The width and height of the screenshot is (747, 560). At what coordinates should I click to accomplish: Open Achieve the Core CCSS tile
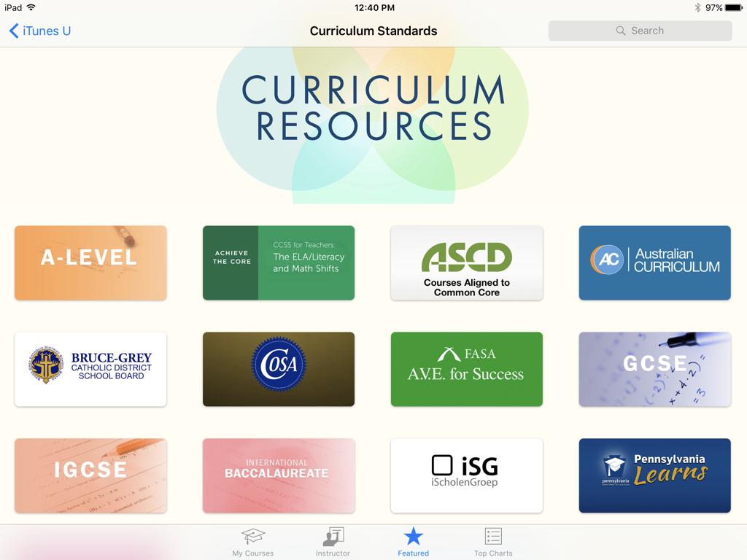[279, 262]
